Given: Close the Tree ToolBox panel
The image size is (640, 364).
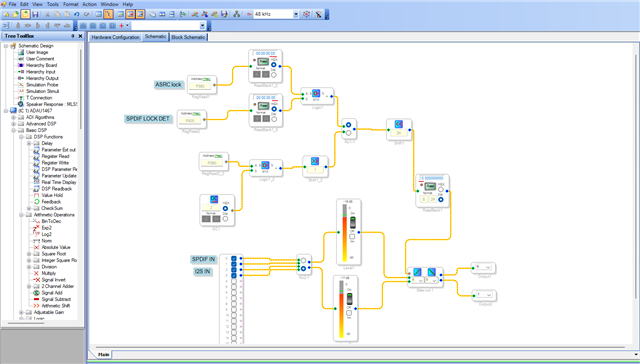Looking at the screenshot, I should point(80,36).
